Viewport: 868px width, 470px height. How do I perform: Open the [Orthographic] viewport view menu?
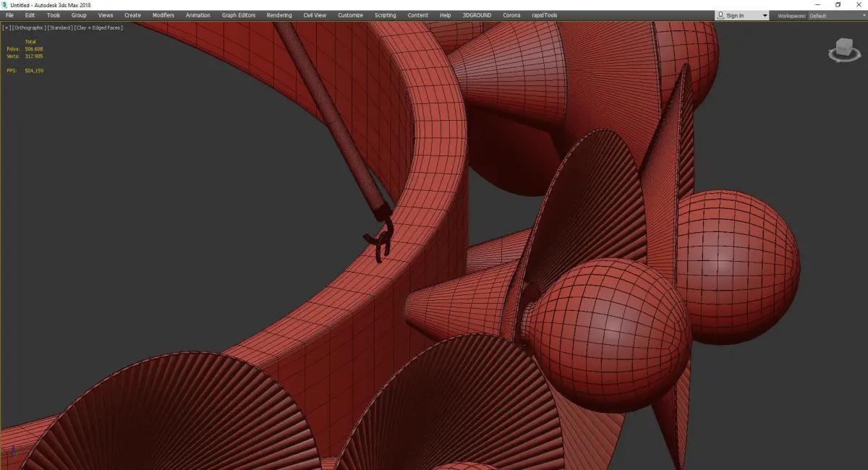(28, 27)
